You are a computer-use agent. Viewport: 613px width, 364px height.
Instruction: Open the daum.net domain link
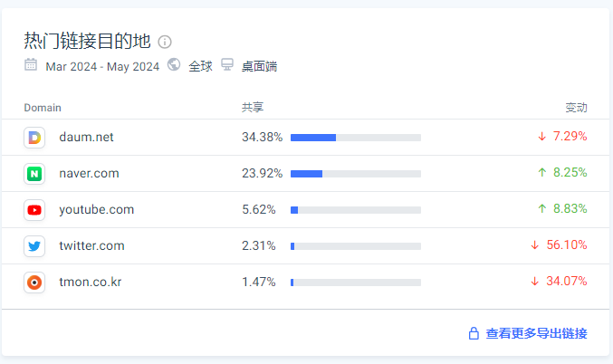click(86, 138)
